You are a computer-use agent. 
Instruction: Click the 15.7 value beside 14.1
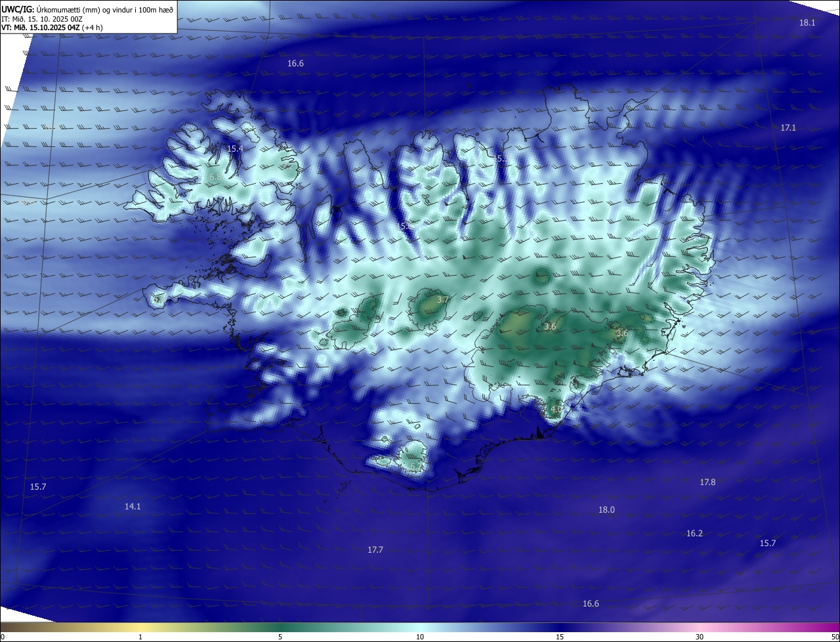[x=38, y=487]
